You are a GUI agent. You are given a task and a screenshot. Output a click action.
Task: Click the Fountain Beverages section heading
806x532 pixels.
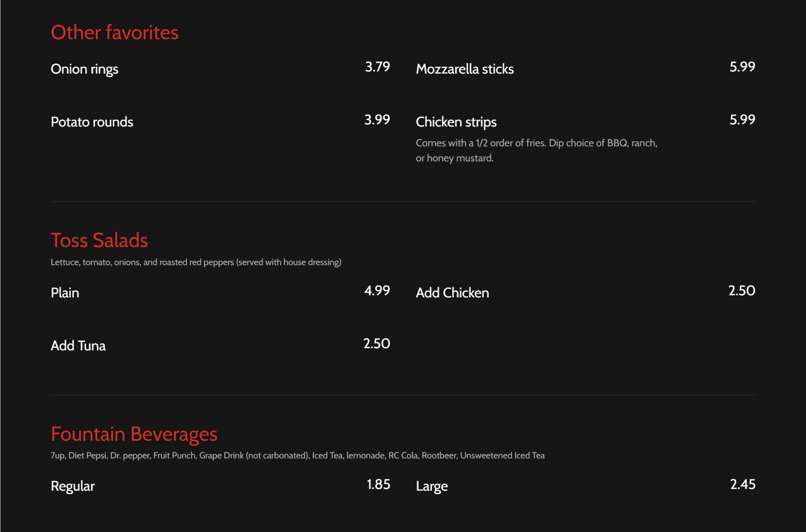pos(134,434)
